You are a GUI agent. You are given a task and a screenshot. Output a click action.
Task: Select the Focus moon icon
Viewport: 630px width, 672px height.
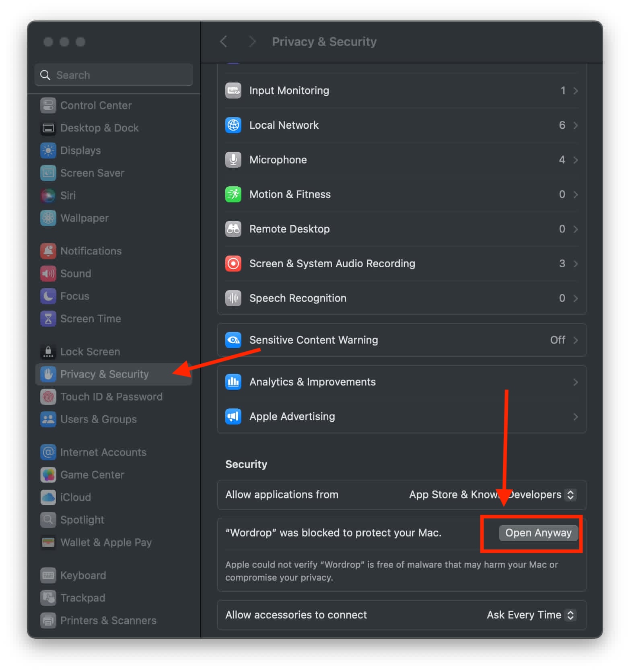pos(48,296)
